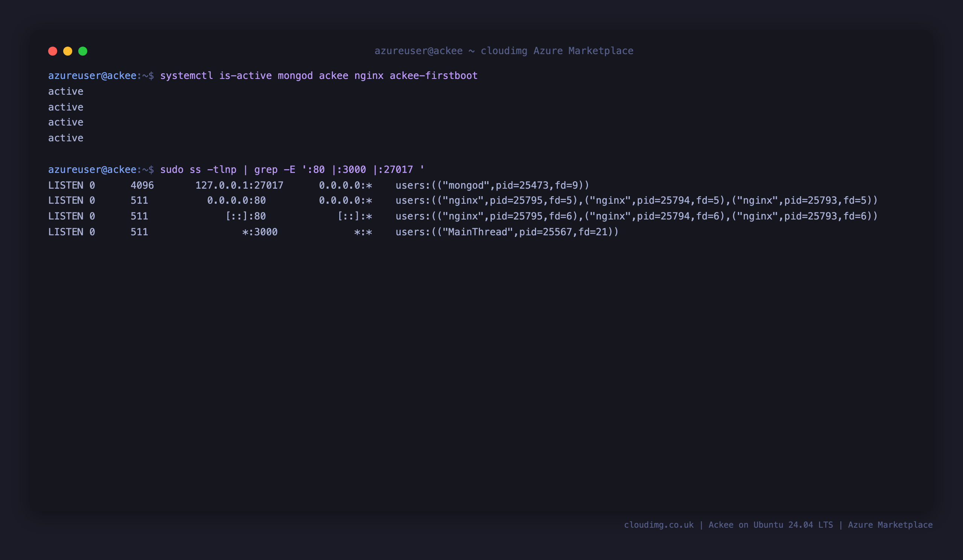
Task: Click the 'systemctl is-active mongod ackee nginx ackee-firstboot' command
Action: [319, 76]
